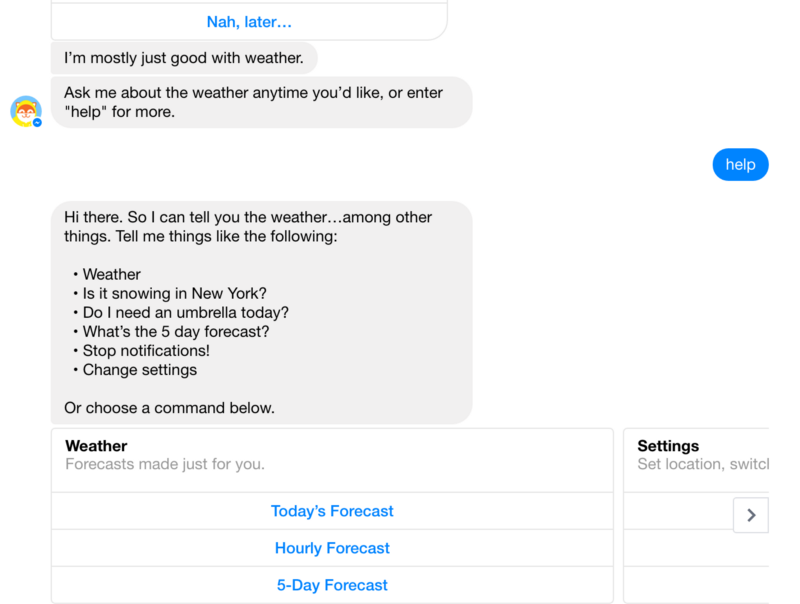Click the "Forecasts made just for you" subtitle

coord(165,464)
